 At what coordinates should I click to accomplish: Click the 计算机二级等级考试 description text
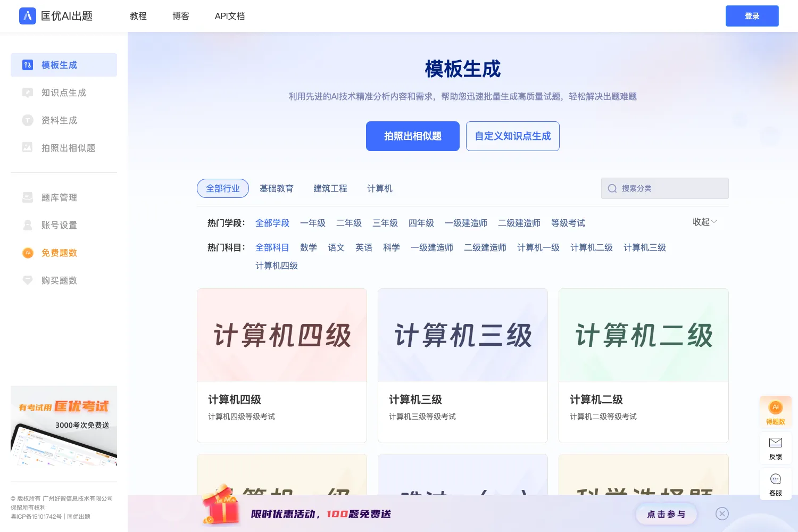tap(603, 417)
